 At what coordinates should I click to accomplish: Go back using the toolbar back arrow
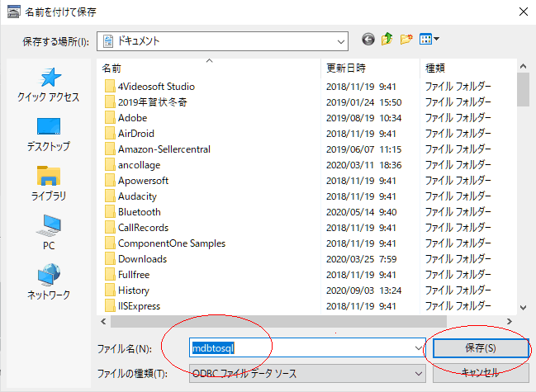[x=368, y=40]
